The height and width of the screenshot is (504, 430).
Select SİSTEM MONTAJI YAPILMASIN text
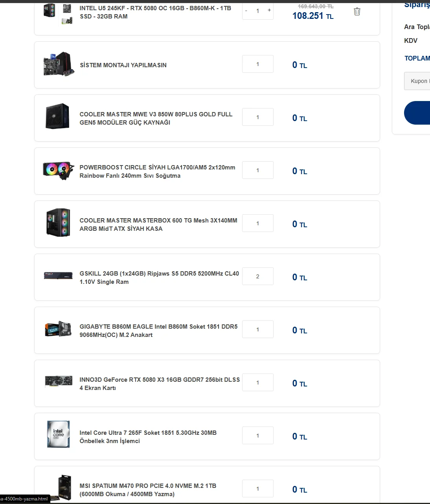[123, 65]
